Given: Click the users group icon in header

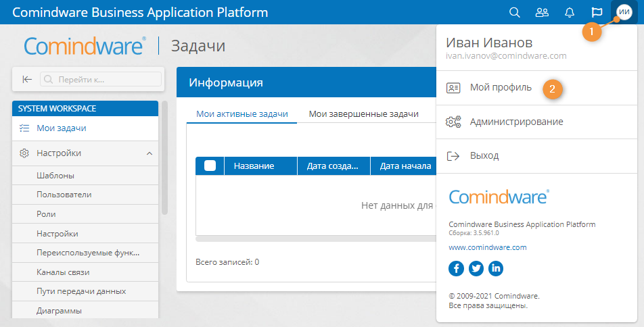Looking at the screenshot, I should (542, 12).
